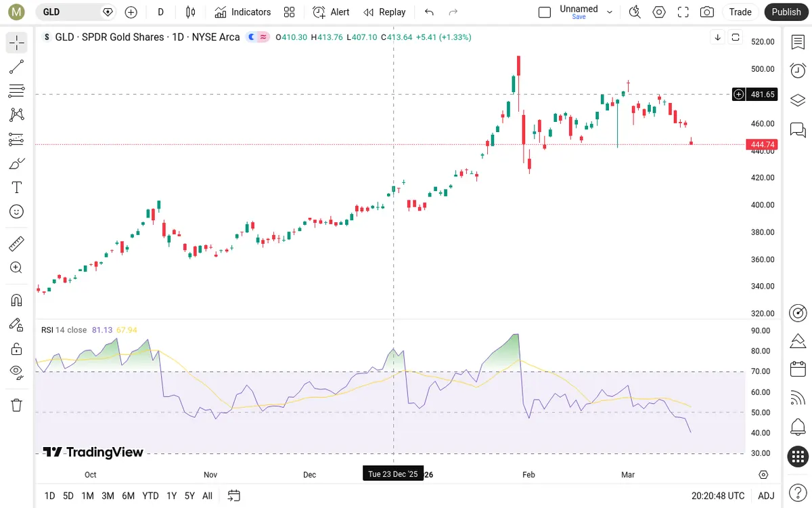Select the chart layout square icon
812x508 pixels.
point(545,12)
